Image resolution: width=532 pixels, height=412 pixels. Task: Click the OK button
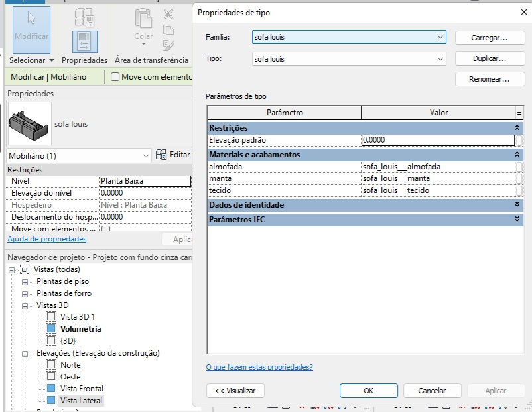click(x=368, y=391)
